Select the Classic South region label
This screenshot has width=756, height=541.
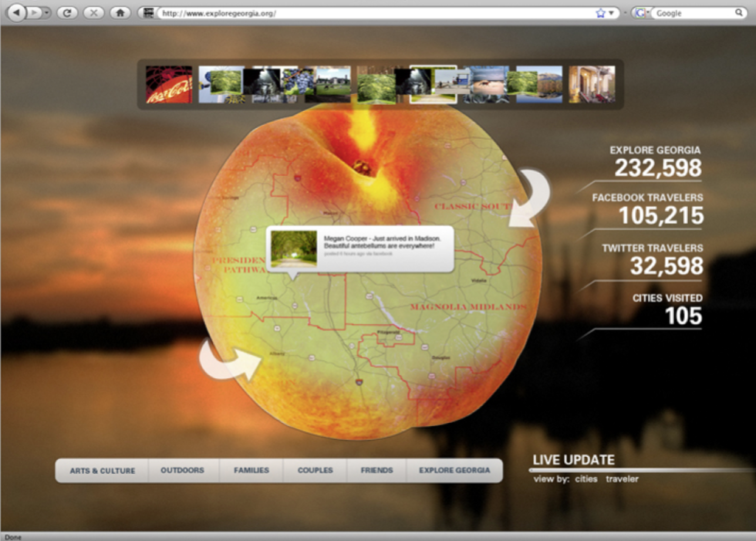tap(471, 206)
